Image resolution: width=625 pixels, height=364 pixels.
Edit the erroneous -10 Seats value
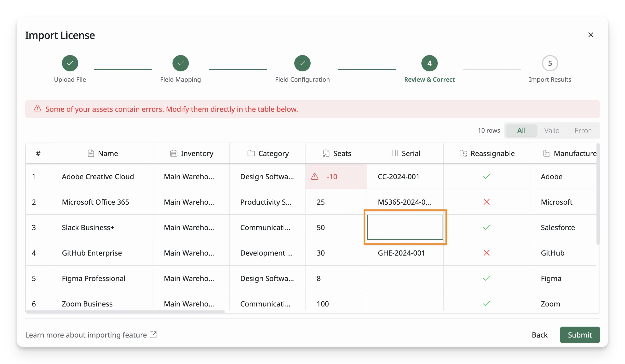[336, 176]
